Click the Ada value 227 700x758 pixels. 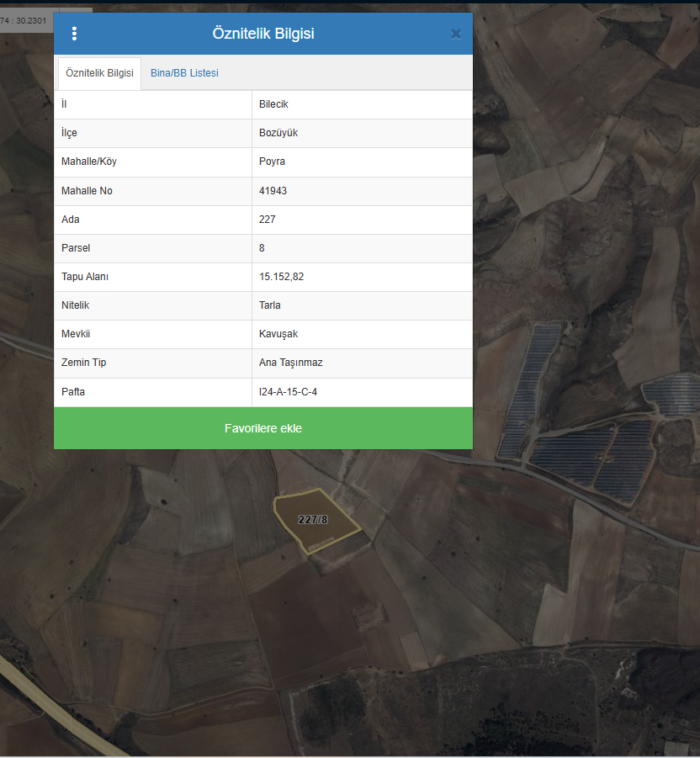(267, 220)
